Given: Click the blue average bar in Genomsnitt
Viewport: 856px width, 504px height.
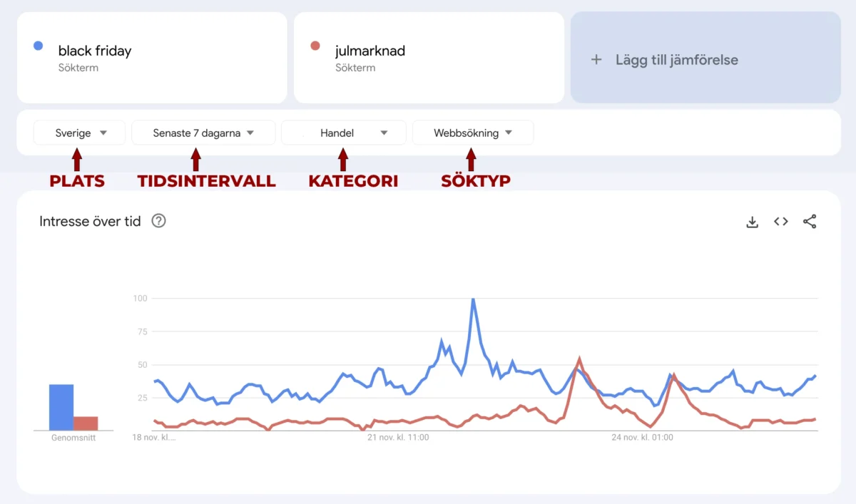Looking at the screenshot, I should 61,407.
